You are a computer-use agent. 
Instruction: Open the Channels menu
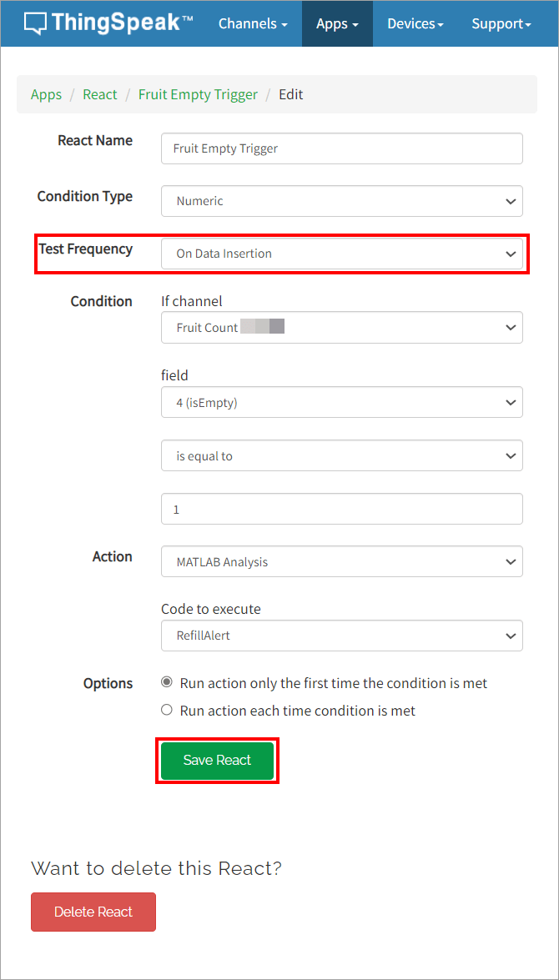pyautogui.click(x=252, y=23)
